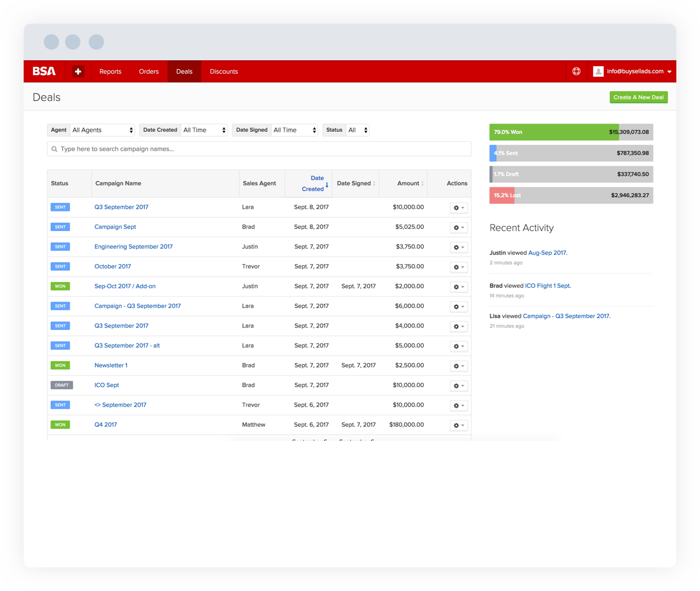Open the Sep-Oct 2017 / Add-on campaign link
This screenshot has width=700, height=591.
pos(125,286)
